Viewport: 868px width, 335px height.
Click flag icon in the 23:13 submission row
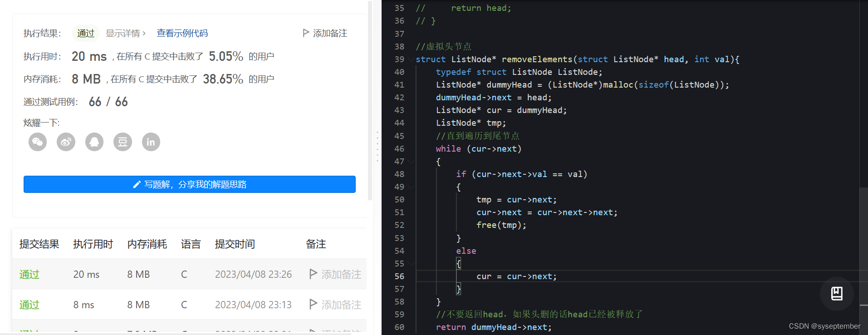(313, 304)
